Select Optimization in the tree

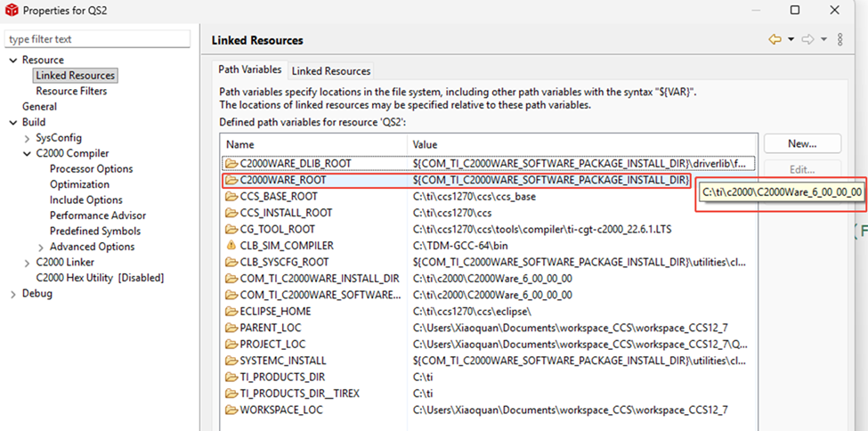point(80,184)
